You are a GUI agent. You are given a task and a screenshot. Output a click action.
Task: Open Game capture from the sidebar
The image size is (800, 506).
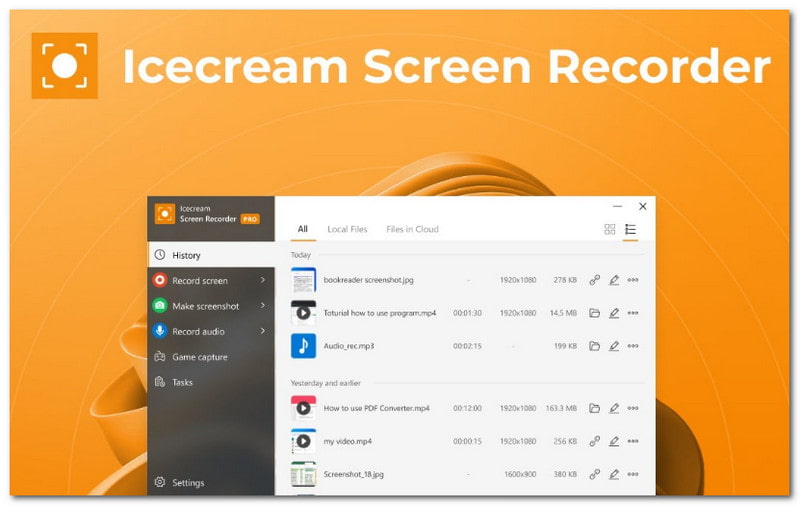point(211,357)
